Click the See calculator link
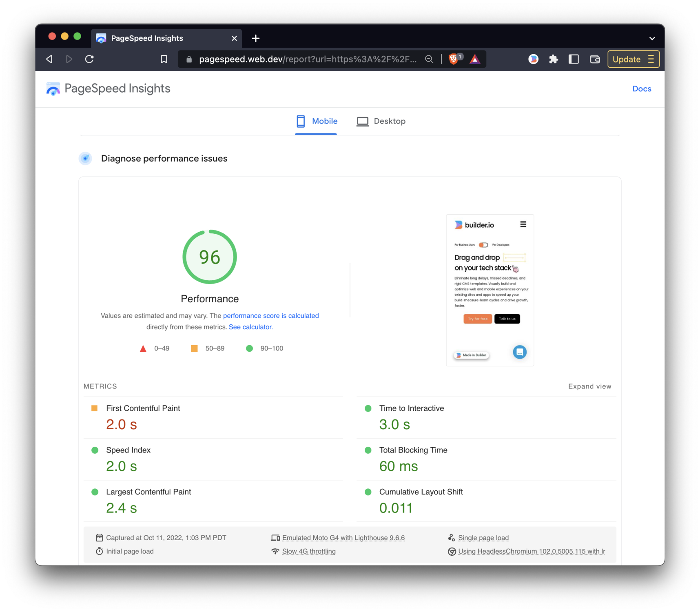Image resolution: width=700 pixels, height=612 pixels. tap(250, 326)
